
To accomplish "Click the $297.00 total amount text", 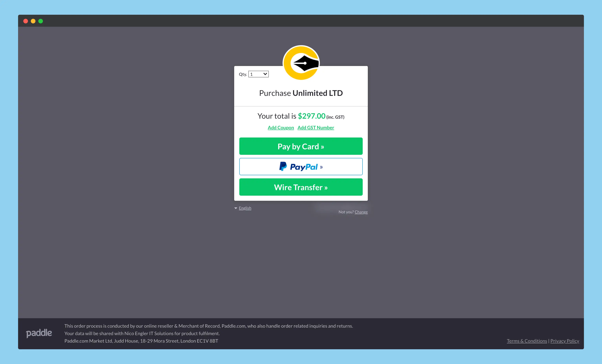I will coord(311,116).
